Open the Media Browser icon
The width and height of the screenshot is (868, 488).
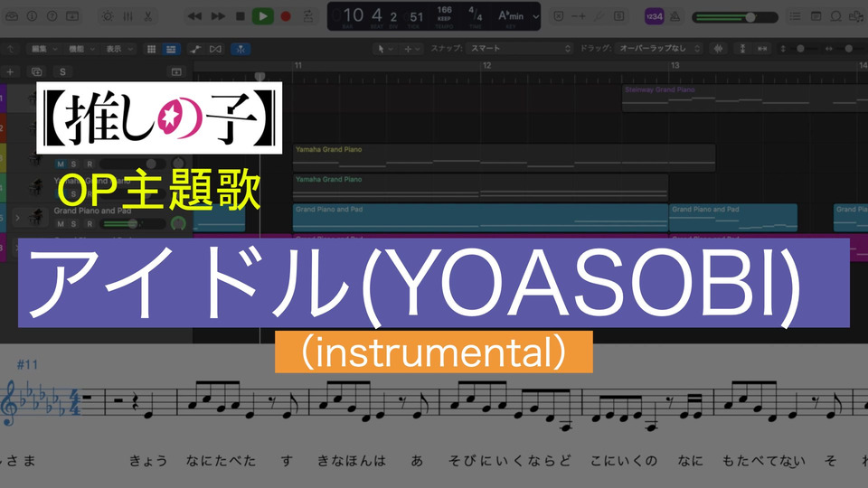[x=856, y=16]
